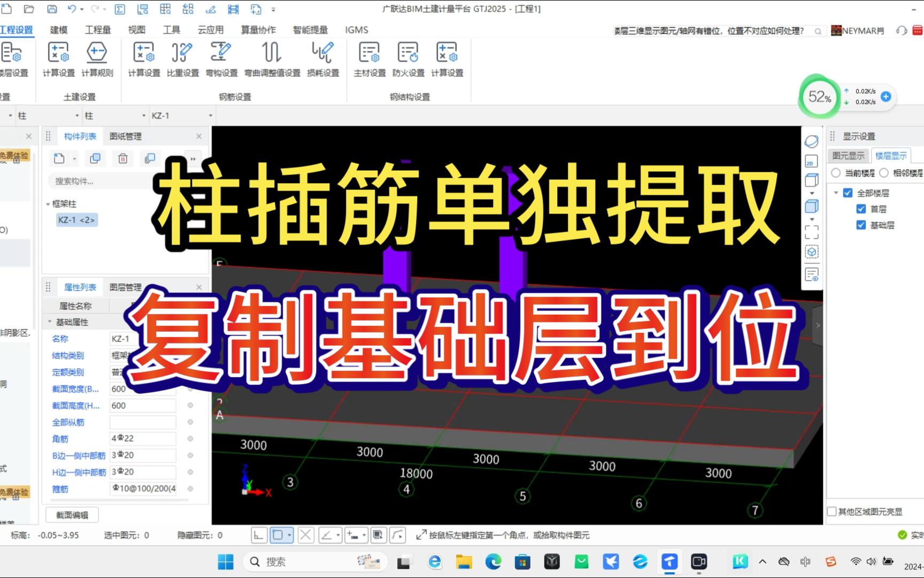Switch to 2D view icon on right toolbar
The height and width of the screenshot is (578, 924).
click(x=812, y=161)
